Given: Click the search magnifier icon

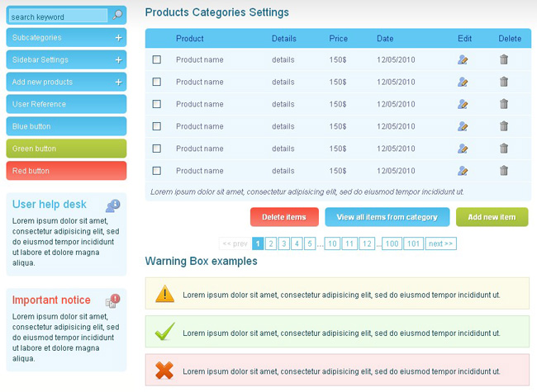Looking at the screenshot, I should pos(118,15).
